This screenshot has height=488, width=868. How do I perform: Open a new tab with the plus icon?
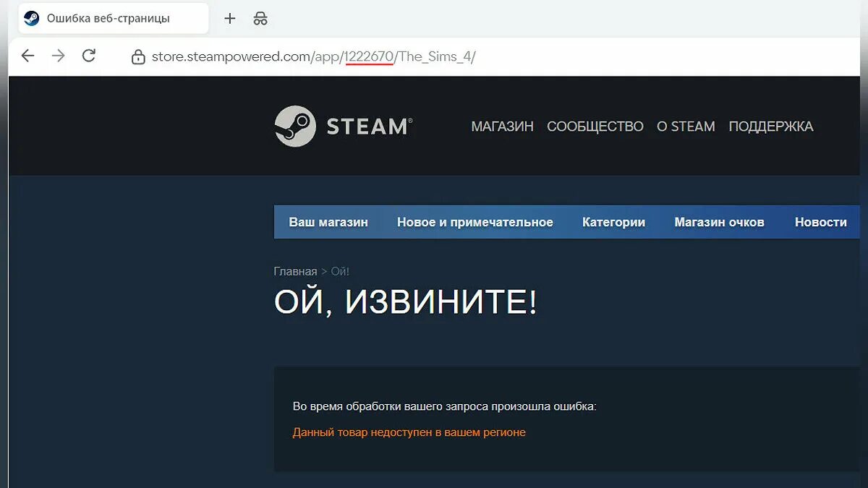(230, 19)
